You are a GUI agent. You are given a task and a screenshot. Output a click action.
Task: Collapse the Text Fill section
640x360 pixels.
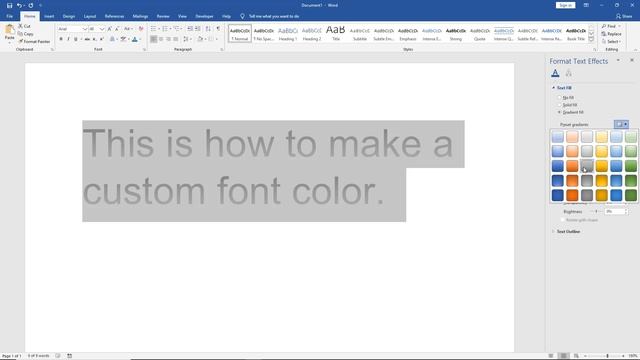[x=554, y=88]
